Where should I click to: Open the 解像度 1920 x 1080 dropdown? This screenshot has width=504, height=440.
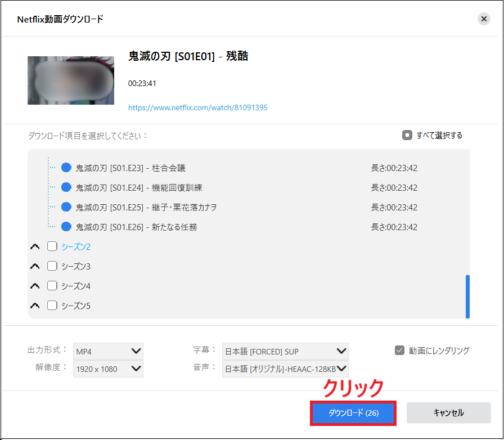click(x=109, y=369)
